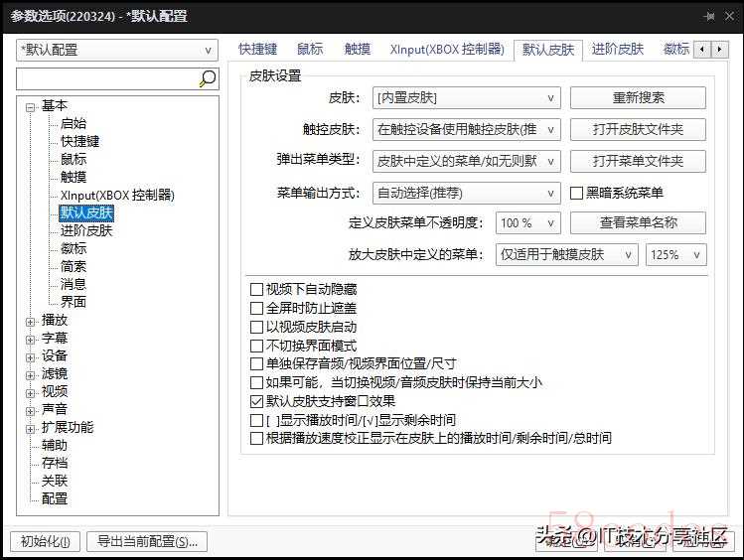Select 启始 in the tree
744x560 pixels.
click(x=74, y=123)
